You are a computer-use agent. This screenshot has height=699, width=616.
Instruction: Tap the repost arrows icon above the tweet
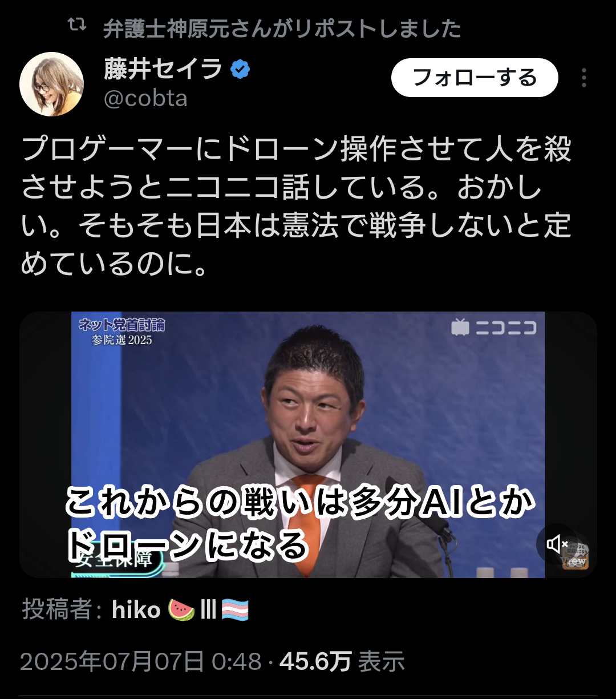point(76,25)
